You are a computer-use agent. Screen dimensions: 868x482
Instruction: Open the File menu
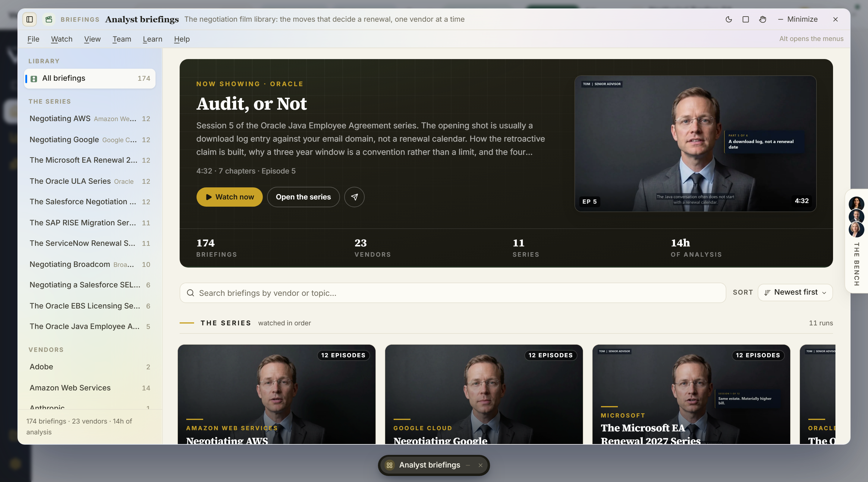pyautogui.click(x=33, y=39)
